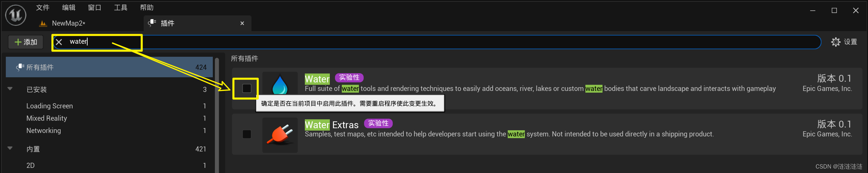Viewport: 868px width, 173px height.
Task: Select the 已安装 category row
Action: tap(109, 90)
